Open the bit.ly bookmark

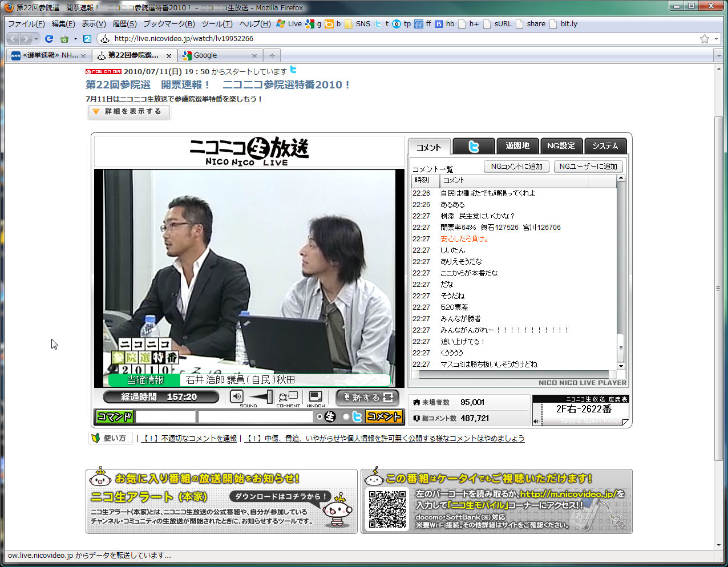(x=564, y=24)
